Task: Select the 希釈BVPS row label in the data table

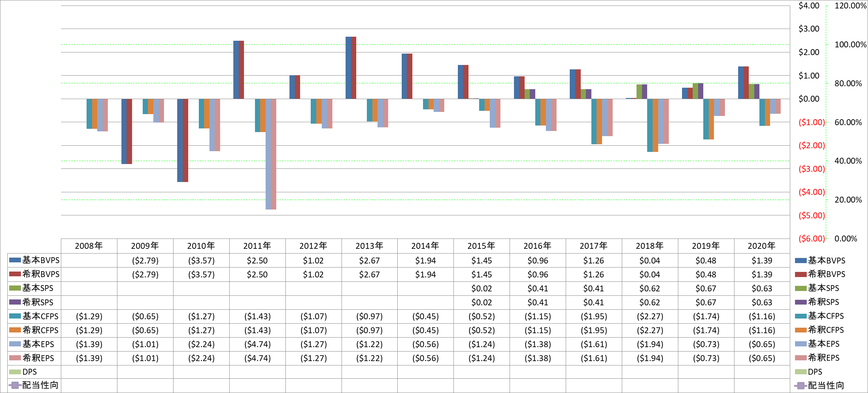Action: point(41,274)
